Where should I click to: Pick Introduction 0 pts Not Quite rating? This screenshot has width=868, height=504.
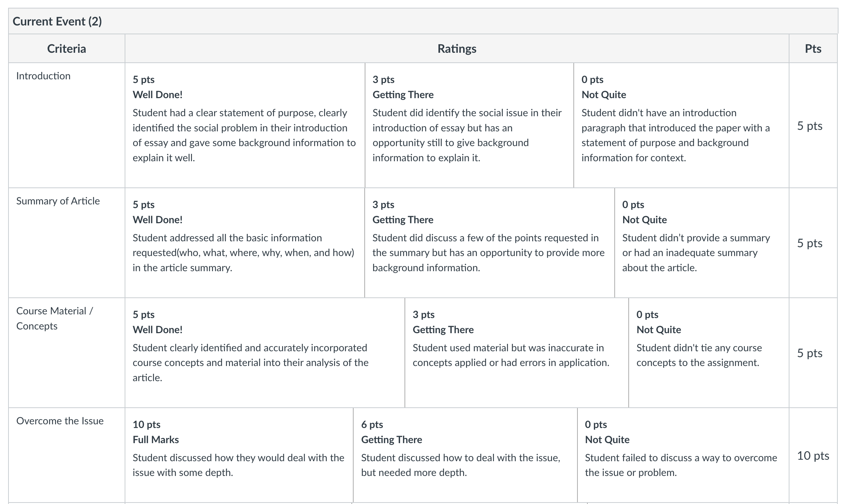(681, 125)
